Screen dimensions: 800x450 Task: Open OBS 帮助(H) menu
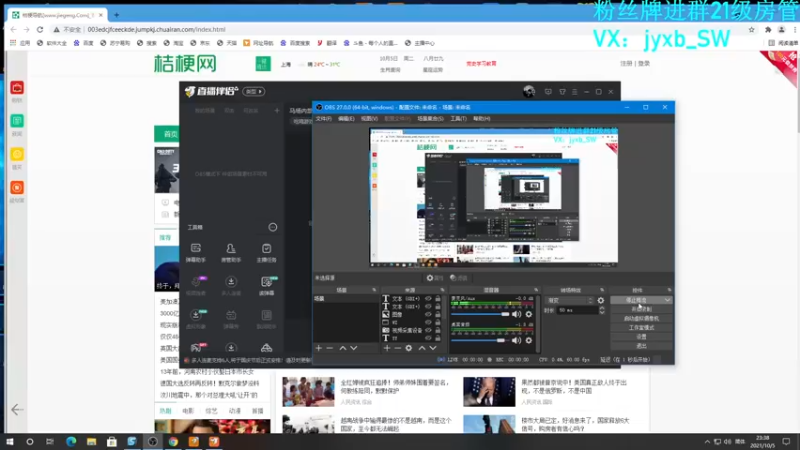coord(481,118)
